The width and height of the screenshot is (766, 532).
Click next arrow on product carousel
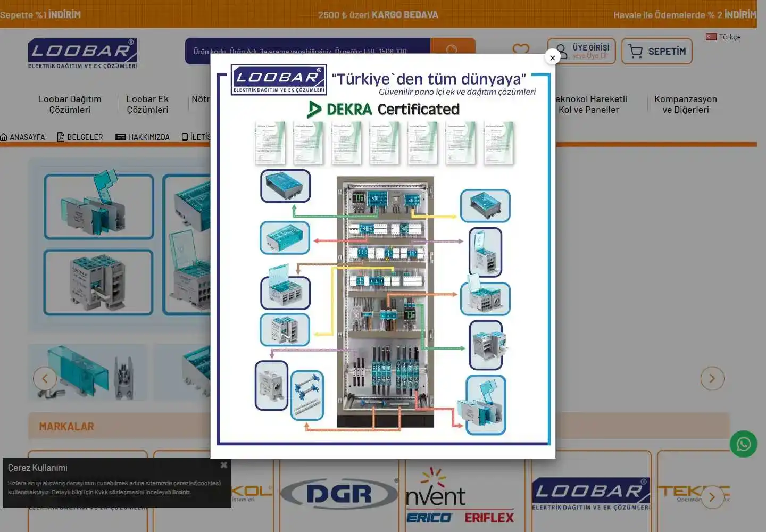[712, 379]
